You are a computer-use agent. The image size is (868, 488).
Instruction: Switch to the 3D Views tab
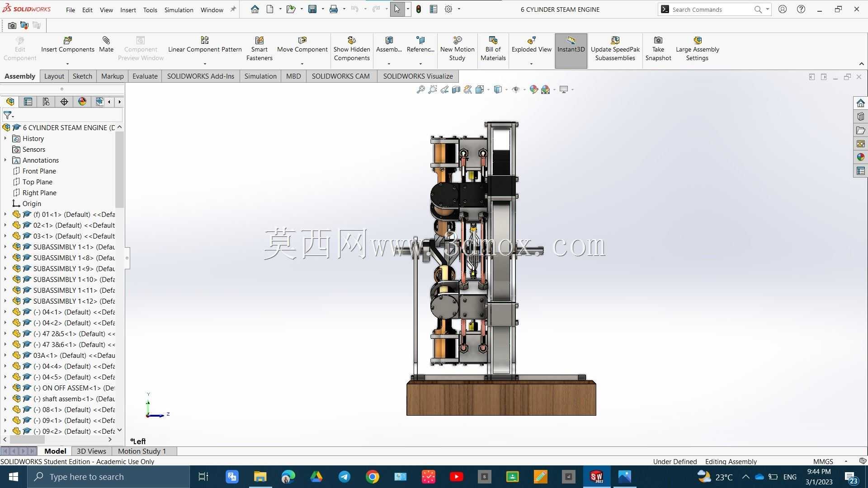(x=91, y=451)
